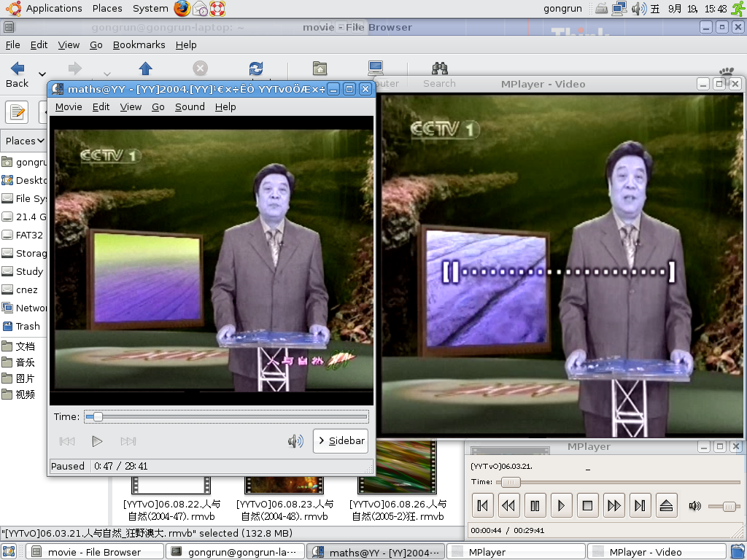Click Back arrow in File Browser toolbar
This screenshot has width=747, height=560.
pos(18,69)
